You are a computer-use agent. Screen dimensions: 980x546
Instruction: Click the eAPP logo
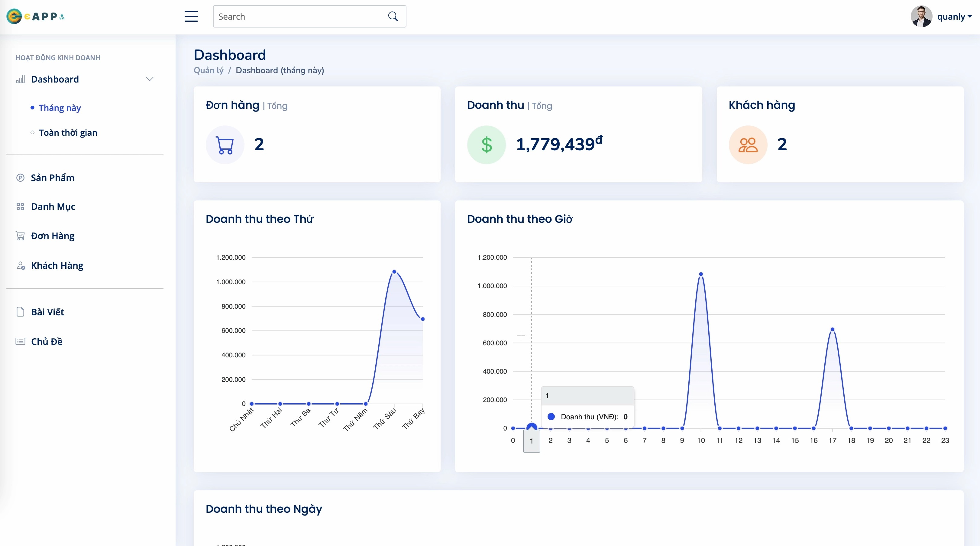pyautogui.click(x=35, y=16)
